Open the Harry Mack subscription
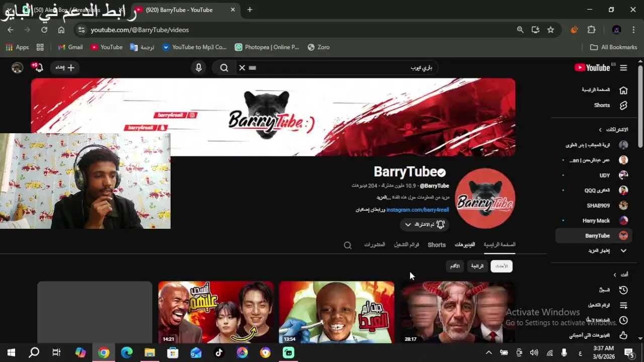Image resolution: width=644 pixels, height=362 pixels. pos(594,221)
